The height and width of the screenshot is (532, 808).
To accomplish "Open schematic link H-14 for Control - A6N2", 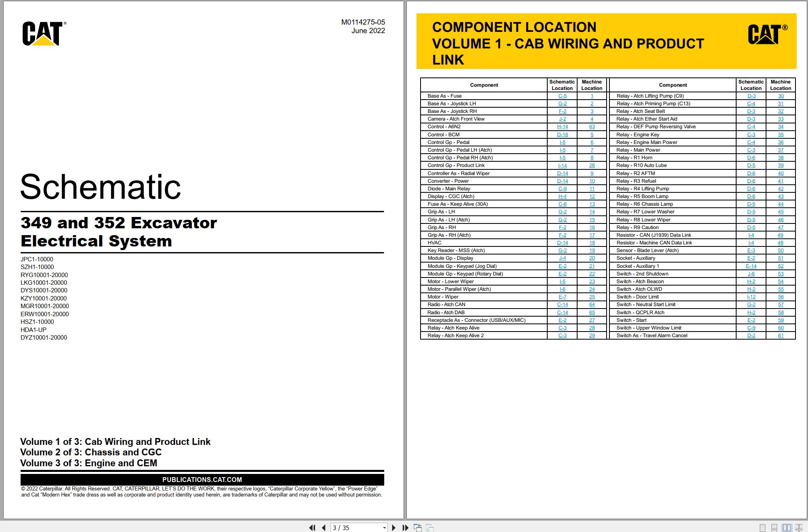I will point(562,127).
